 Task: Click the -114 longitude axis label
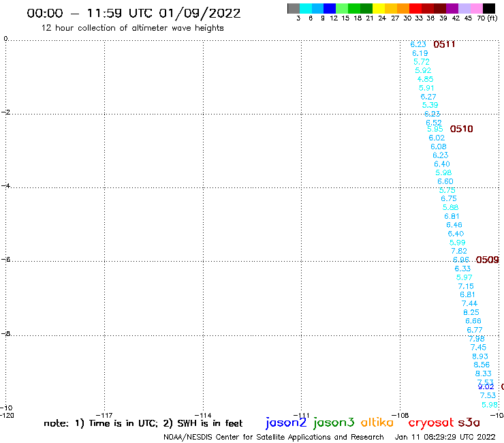(203, 415)
